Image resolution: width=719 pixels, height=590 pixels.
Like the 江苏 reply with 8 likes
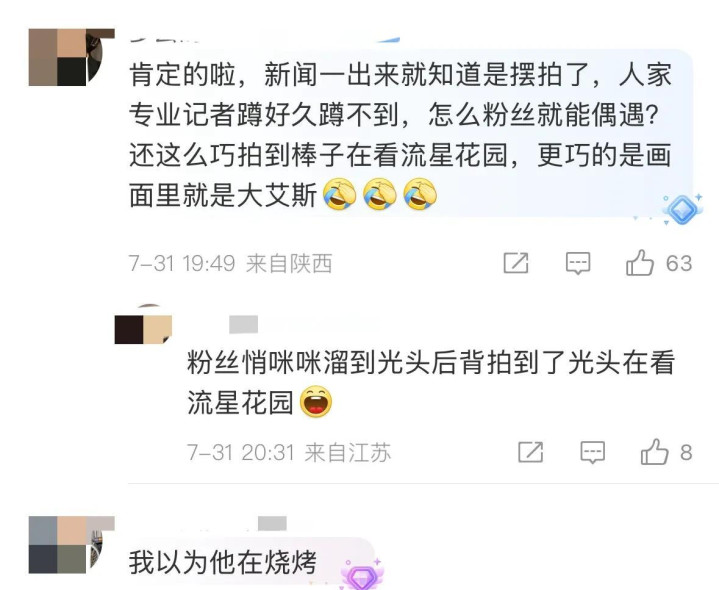(x=654, y=452)
